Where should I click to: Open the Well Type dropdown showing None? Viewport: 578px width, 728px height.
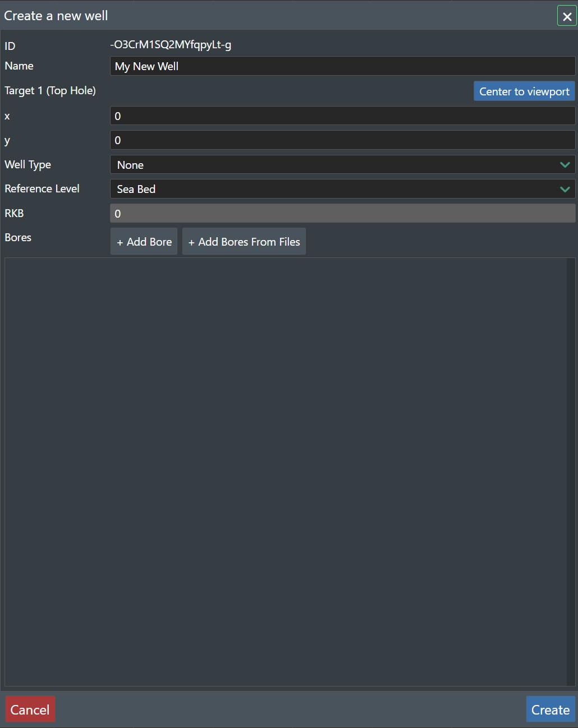[x=337, y=165]
